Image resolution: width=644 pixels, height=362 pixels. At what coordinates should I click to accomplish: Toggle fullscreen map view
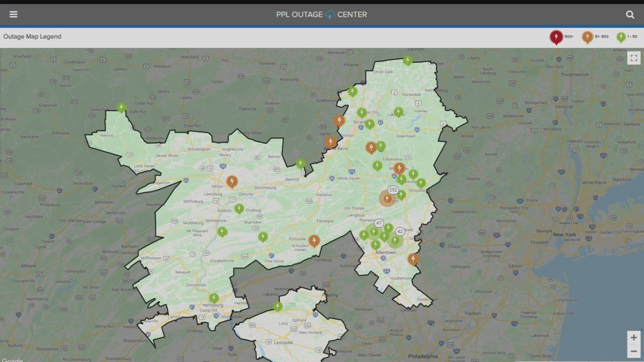tap(633, 58)
